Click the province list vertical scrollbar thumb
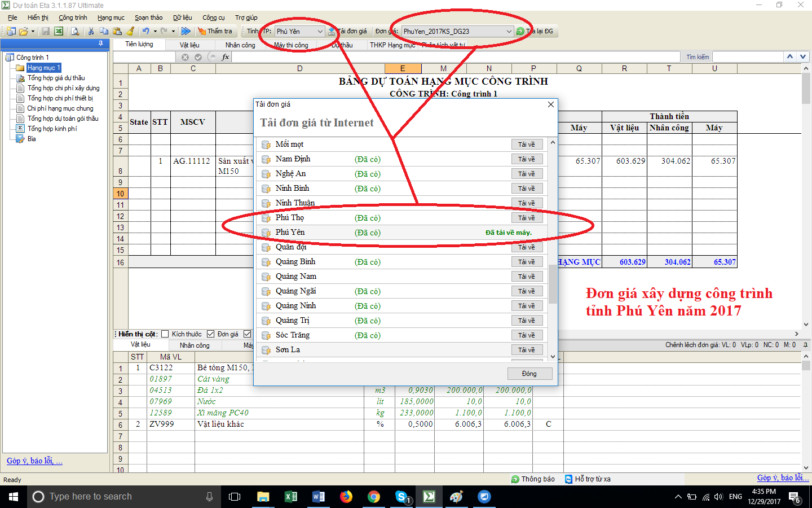The image size is (812, 508). tap(553, 284)
